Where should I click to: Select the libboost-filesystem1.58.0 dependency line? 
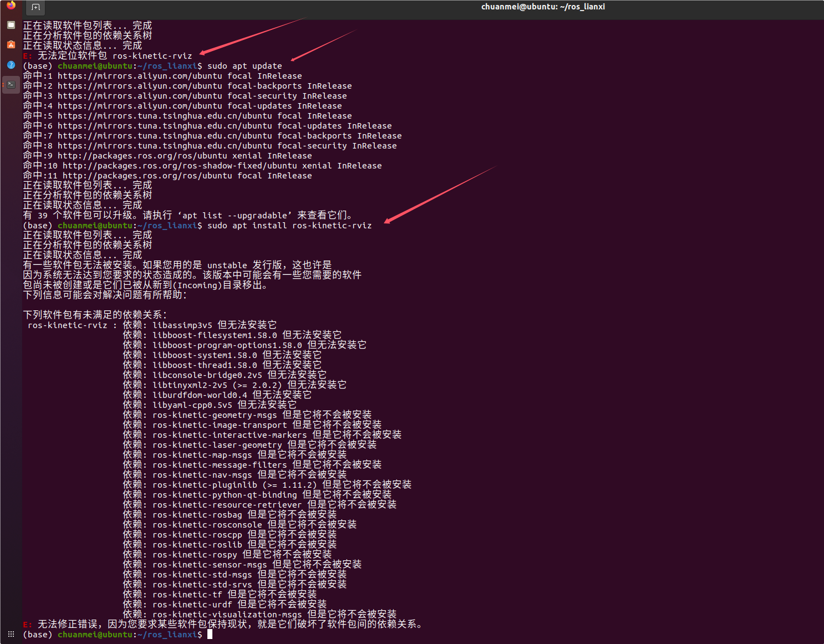click(233, 335)
